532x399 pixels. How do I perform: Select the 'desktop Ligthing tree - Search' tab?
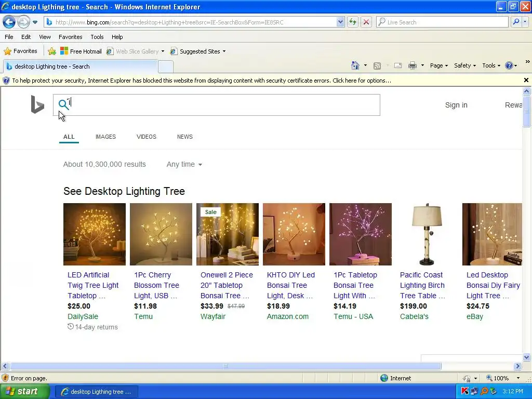click(81, 66)
